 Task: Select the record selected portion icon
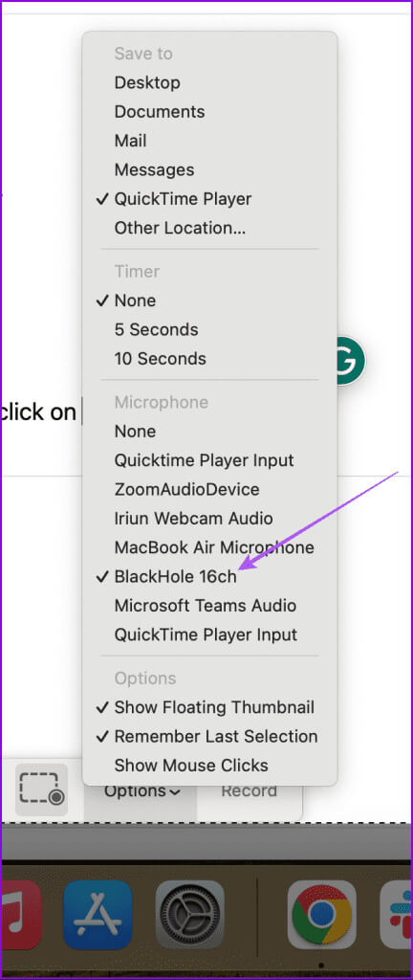pyautogui.click(x=41, y=790)
